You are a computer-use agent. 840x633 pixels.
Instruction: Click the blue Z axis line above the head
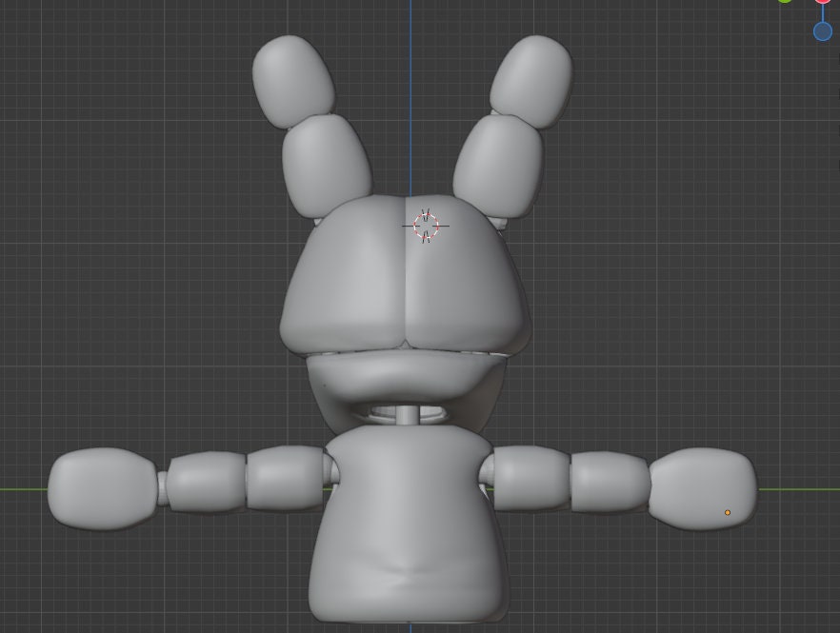coord(411,95)
